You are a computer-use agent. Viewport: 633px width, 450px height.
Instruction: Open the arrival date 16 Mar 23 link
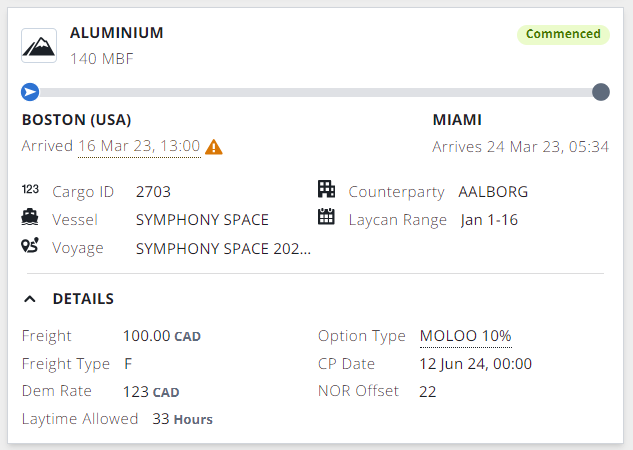pyautogui.click(x=139, y=146)
